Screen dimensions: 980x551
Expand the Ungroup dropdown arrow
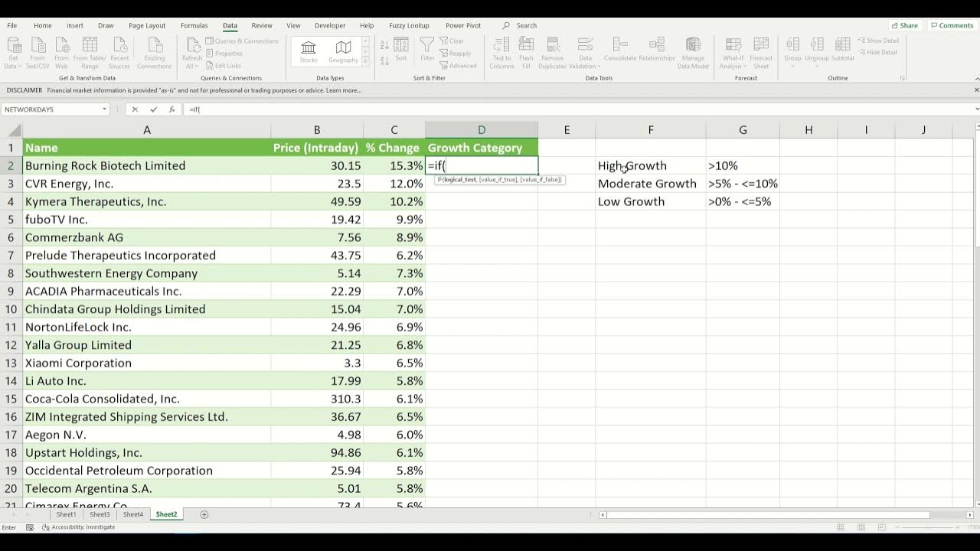(x=817, y=67)
